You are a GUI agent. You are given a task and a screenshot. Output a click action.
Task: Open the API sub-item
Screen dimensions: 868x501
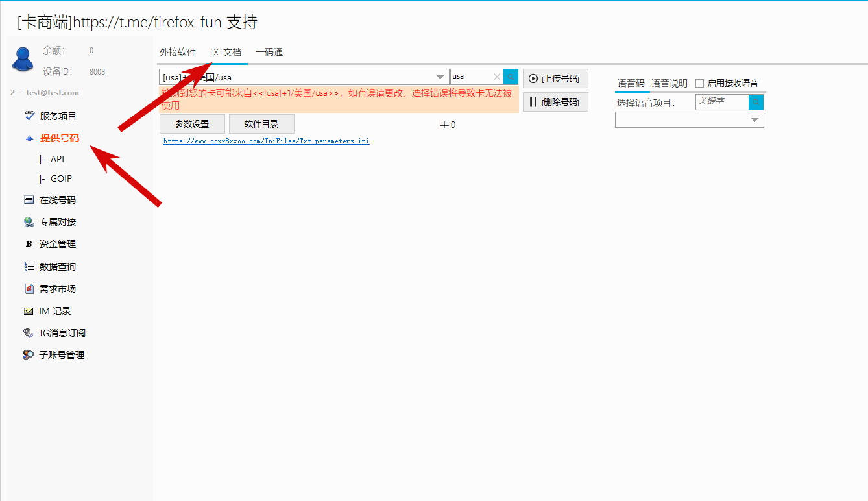(57, 159)
